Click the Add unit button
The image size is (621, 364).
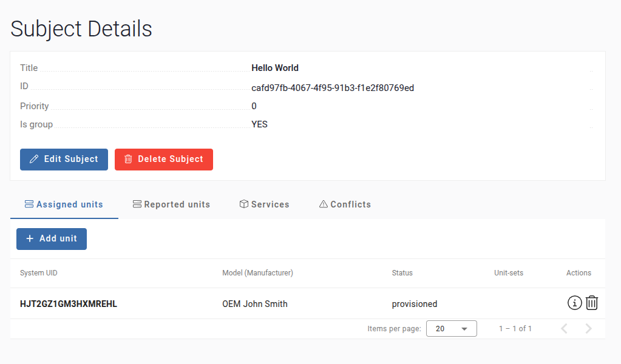(x=52, y=239)
